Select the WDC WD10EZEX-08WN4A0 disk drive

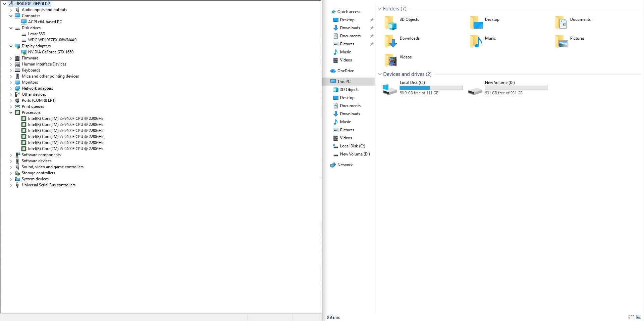pyautogui.click(x=52, y=40)
